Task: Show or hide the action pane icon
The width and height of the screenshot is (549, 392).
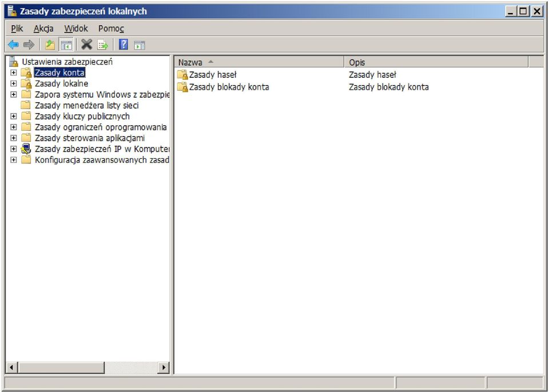Action: click(140, 45)
